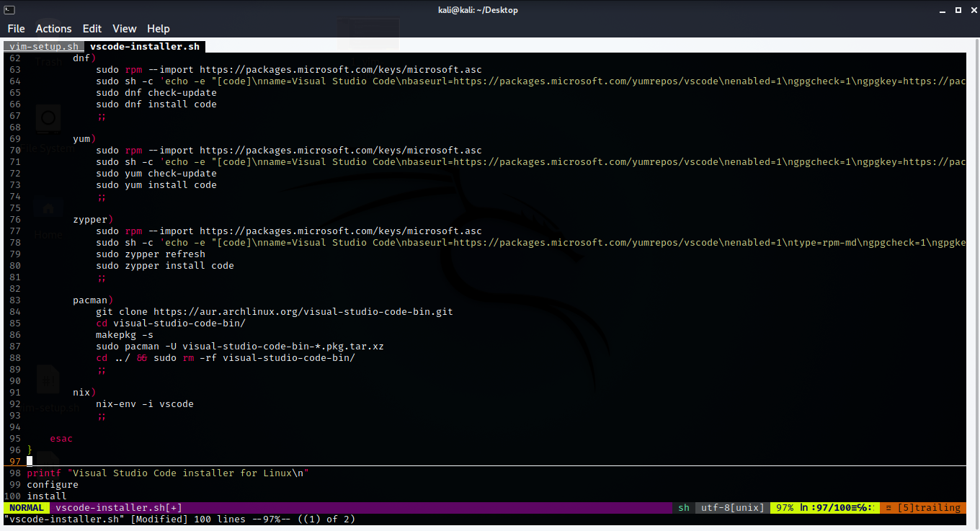Screen dimensions: 980x531
Task: Click the pacman) case label
Action: coord(93,300)
